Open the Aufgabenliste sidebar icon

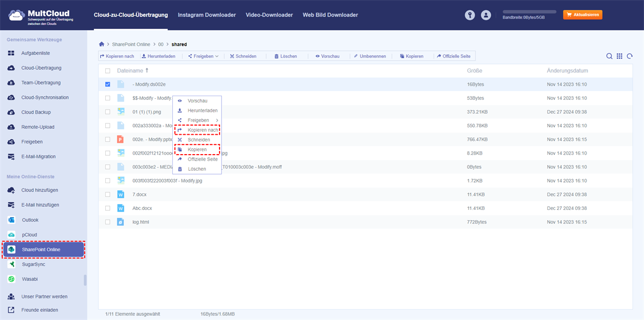click(x=11, y=53)
